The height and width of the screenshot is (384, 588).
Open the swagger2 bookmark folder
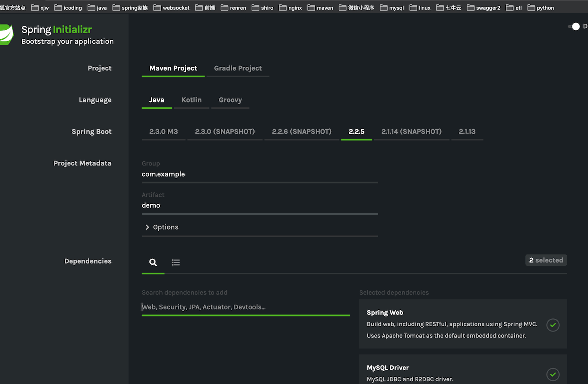click(x=484, y=8)
